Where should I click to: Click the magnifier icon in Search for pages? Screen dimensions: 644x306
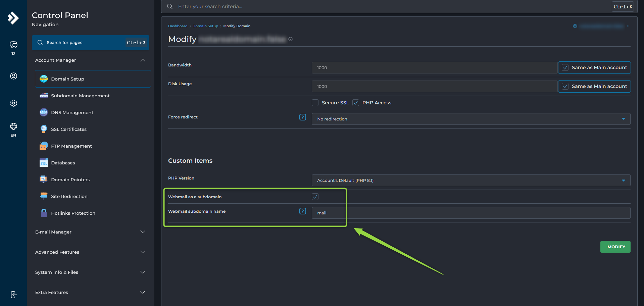click(x=40, y=43)
